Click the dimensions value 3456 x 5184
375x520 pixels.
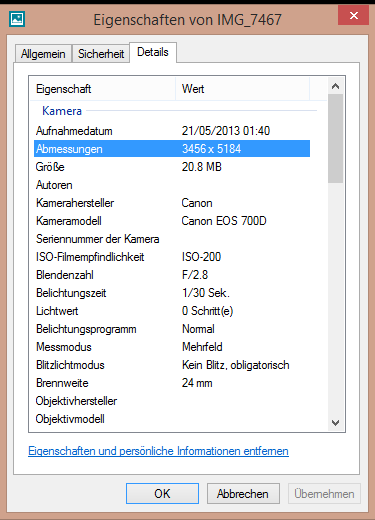[211, 149]
